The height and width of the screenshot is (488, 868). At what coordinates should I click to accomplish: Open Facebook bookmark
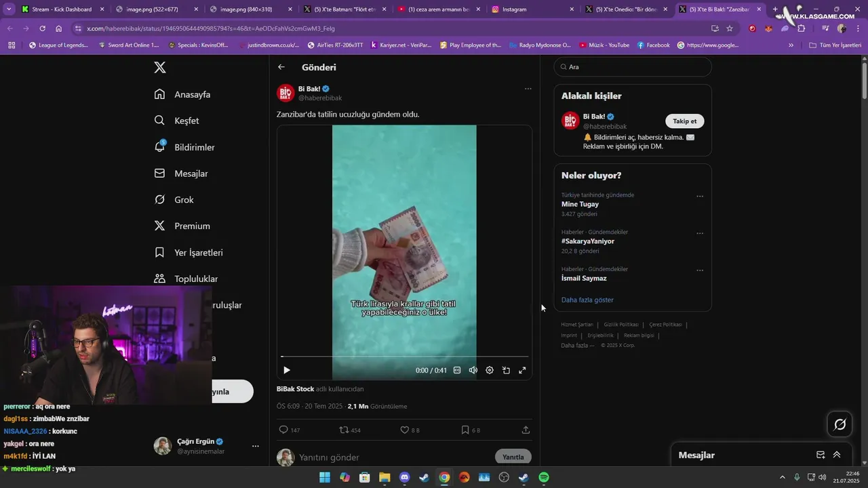(x=653, y=45)
